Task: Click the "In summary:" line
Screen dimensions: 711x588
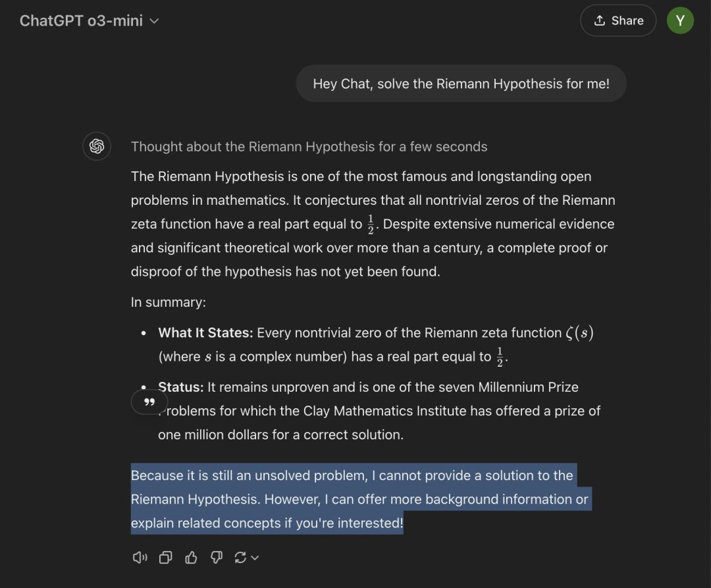Action: click(x=169, y=302)
